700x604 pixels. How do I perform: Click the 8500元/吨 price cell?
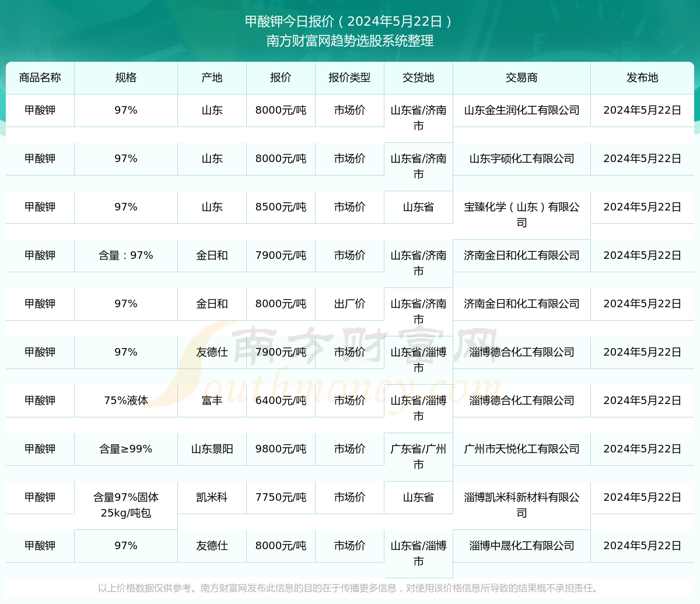point(281,207)
